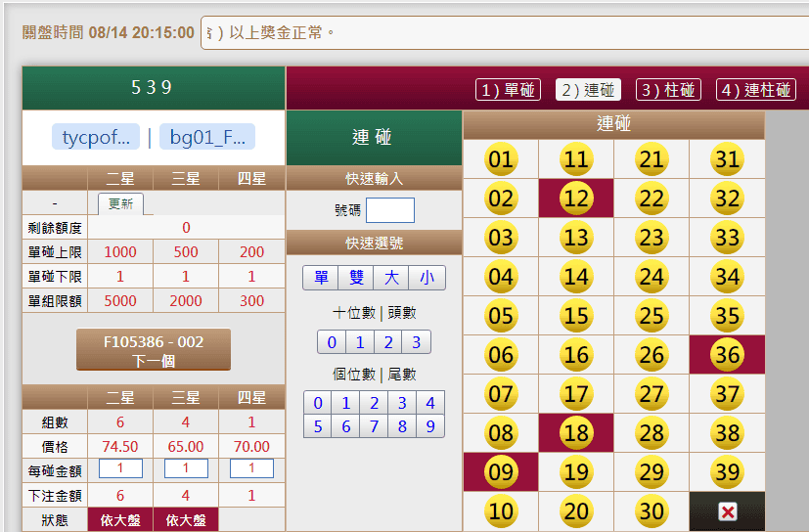Choose number ball 07

click(x=501, y=394)
